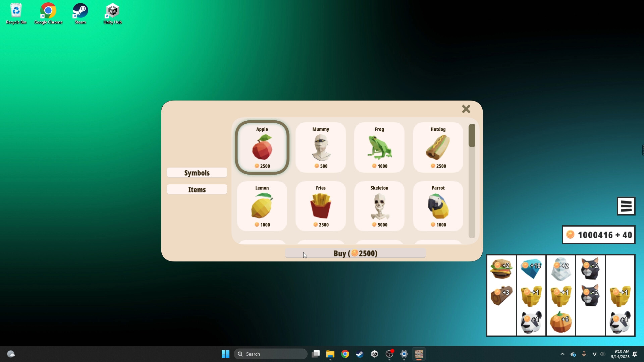Select the Skeleton symbol
The image size is (644, 362).
[x=379, y=206]
